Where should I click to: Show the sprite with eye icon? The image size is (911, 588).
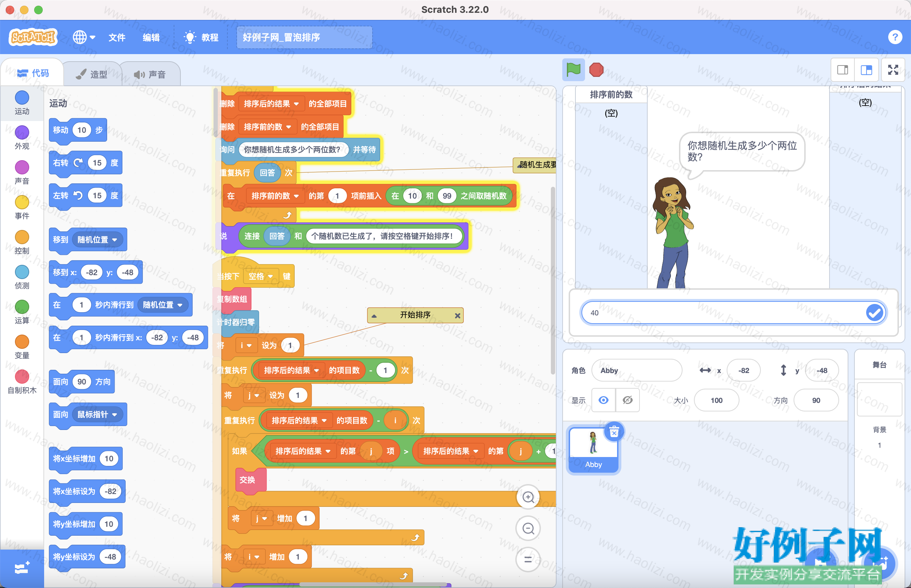[604, 400]
